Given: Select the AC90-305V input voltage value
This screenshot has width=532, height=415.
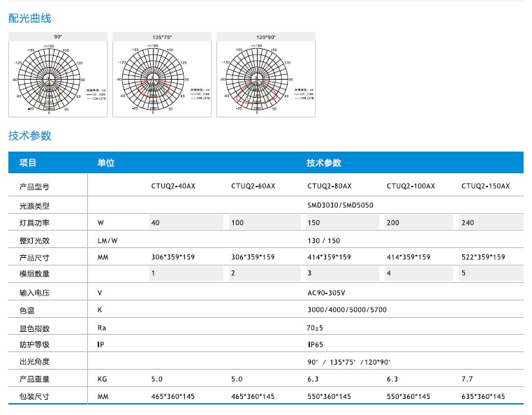Looking at the screenshot, I should 327,293.
